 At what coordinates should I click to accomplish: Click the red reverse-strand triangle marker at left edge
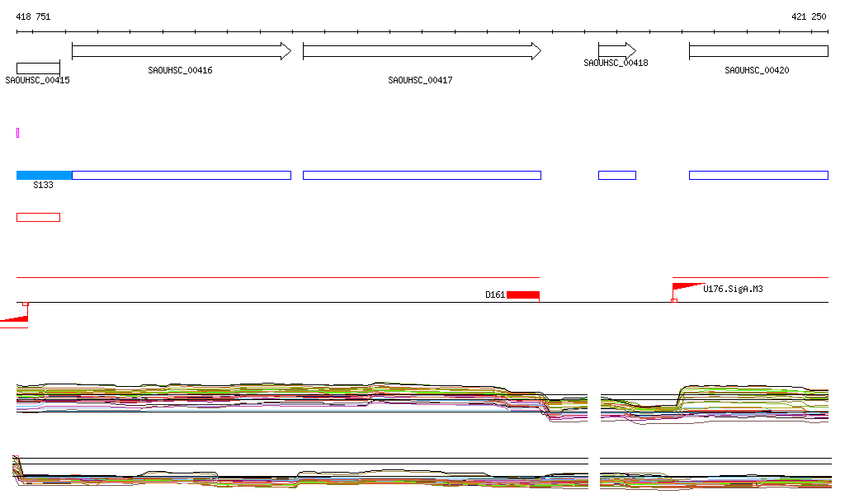15,319
